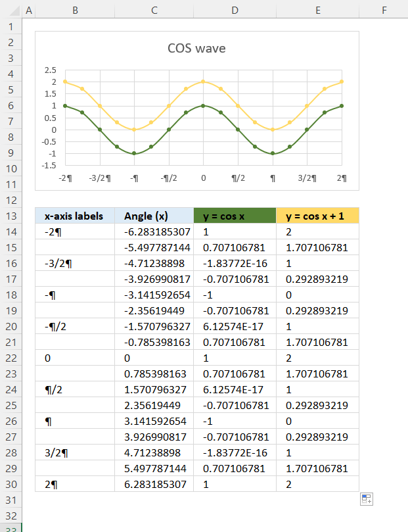Select cell with 3.141592654
408x532 pixels.
pos(154,421)
